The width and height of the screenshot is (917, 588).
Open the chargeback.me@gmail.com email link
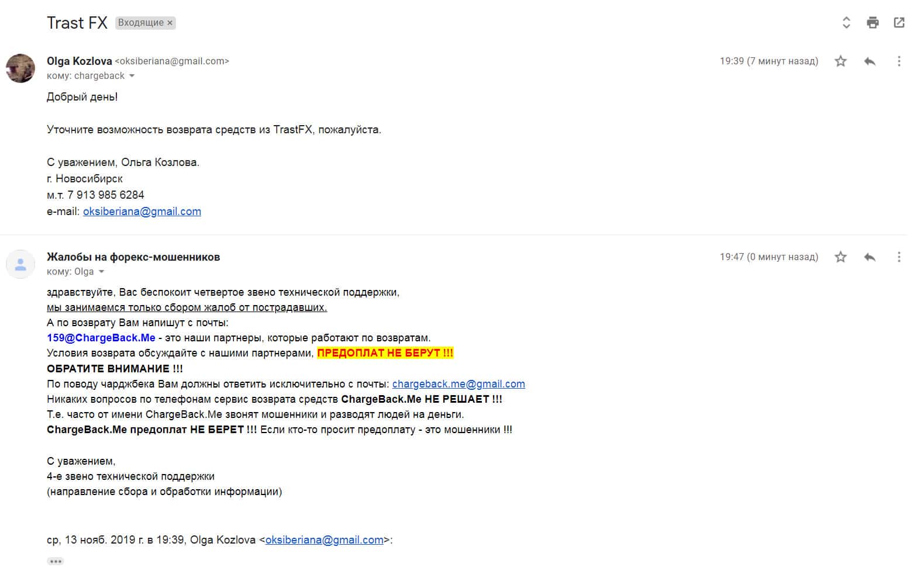click(458, 384)
